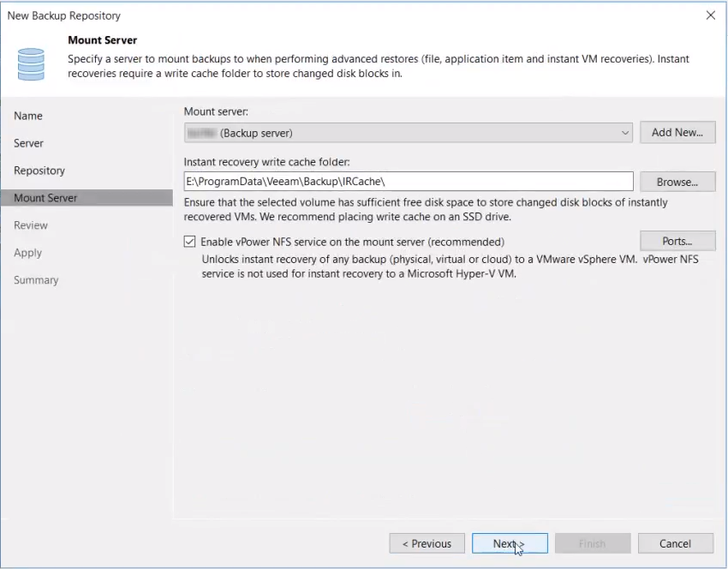Browse for a write cache folder
Image resolution: width=728 pixels, height=569 pixels.
(677, 182)
